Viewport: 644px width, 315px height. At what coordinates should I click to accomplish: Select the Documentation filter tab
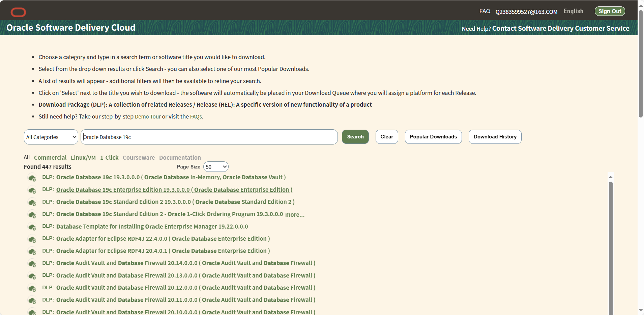pos(180,158)
